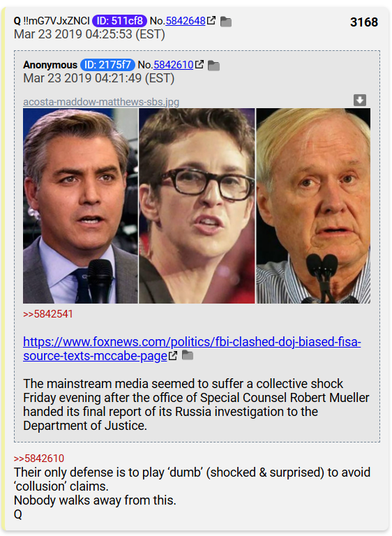The height and width of the screenshot is (536, 392).
Task: Select the blue ID: 2175f7 badge
Action: point(107,65)
